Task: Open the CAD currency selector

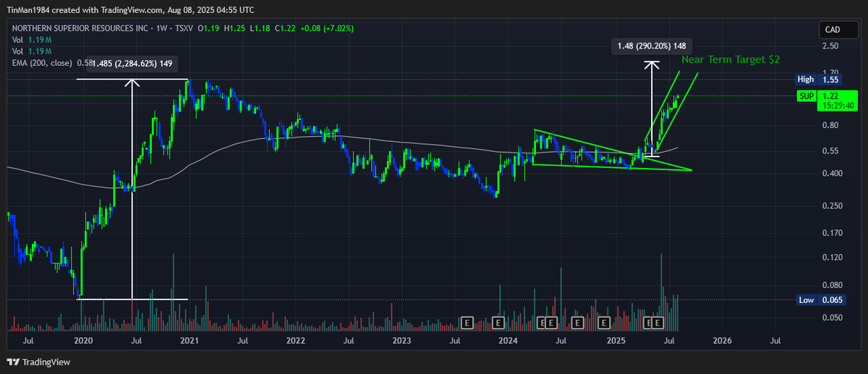Action: pos(838,30)
